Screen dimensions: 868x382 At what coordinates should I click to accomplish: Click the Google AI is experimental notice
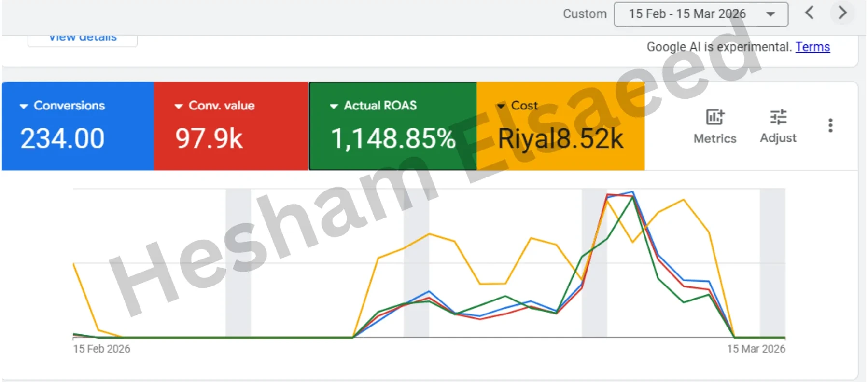click(x=719, y=47)
